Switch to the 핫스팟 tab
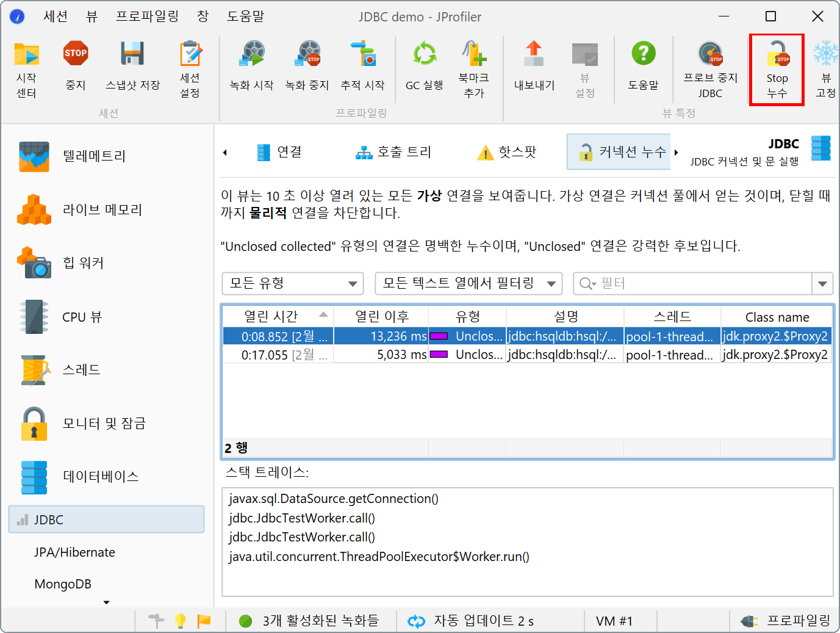840x633 pixels. [506, 152]
